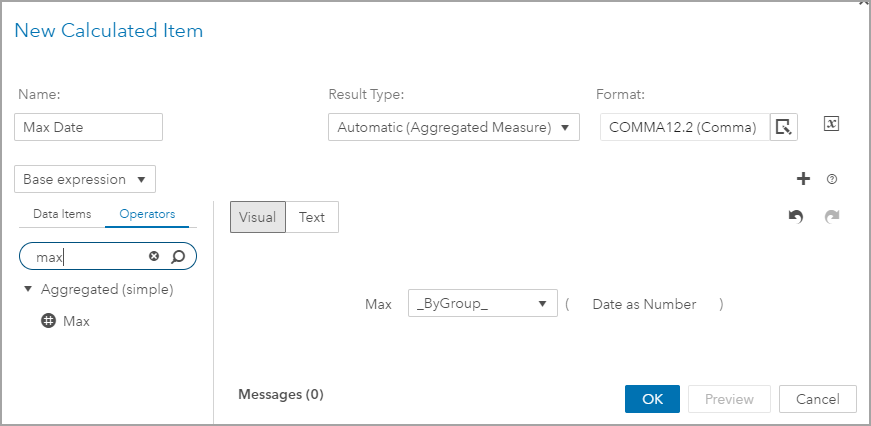
Task: Click the magnifier search icon in operator box
Action: click(x=178, y=257)
